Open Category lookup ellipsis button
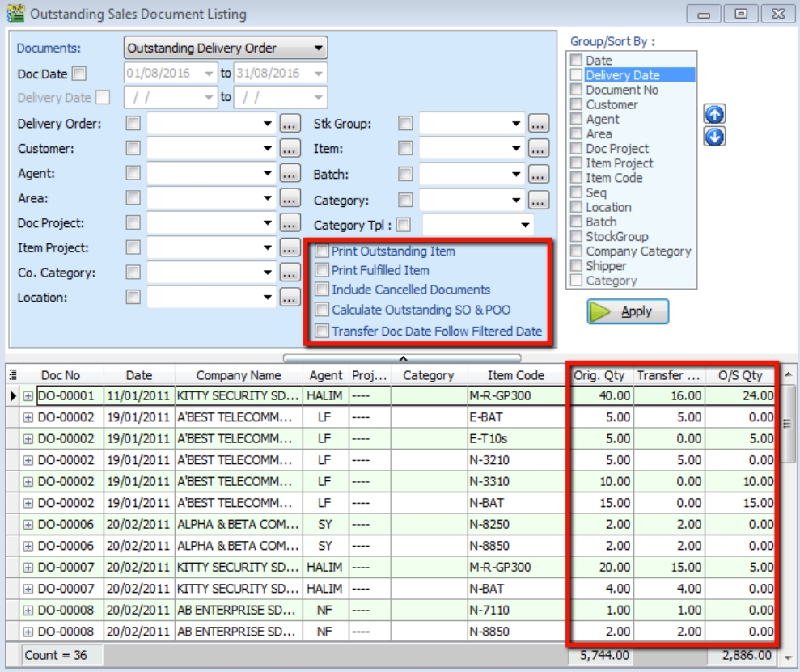The image size is (800, 672). click(x=539, y=200)
